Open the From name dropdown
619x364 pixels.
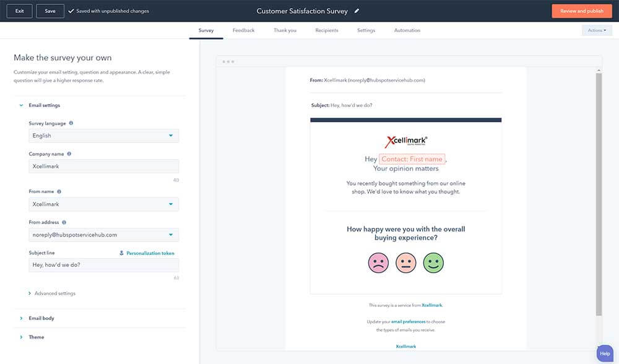(x=104, y=204)
